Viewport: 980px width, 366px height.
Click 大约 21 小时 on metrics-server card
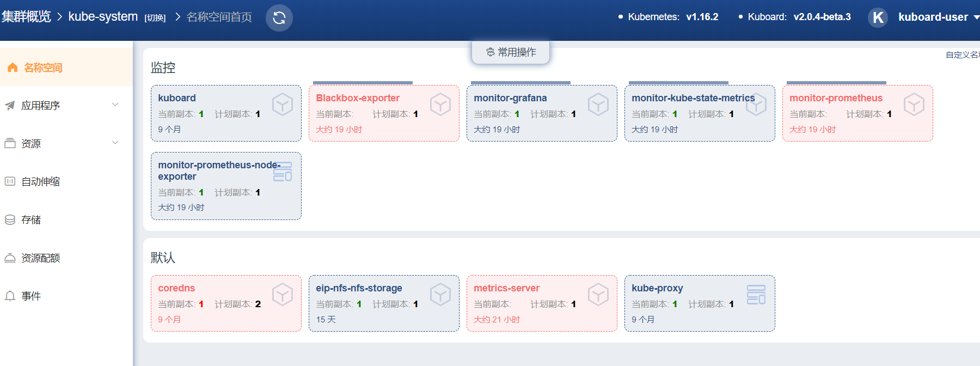[497, 320]
